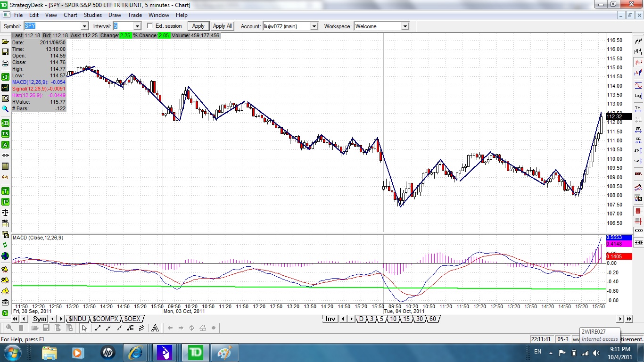Screen dimensions: 644x362
Task: Click the Sym button in symbol tab bar
Action: 40,319
